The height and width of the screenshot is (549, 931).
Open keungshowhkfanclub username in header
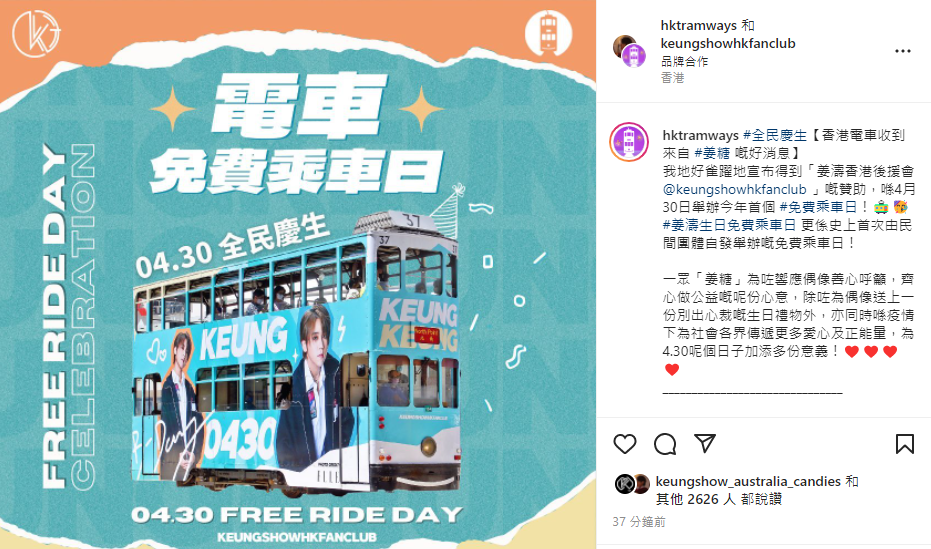728,43
